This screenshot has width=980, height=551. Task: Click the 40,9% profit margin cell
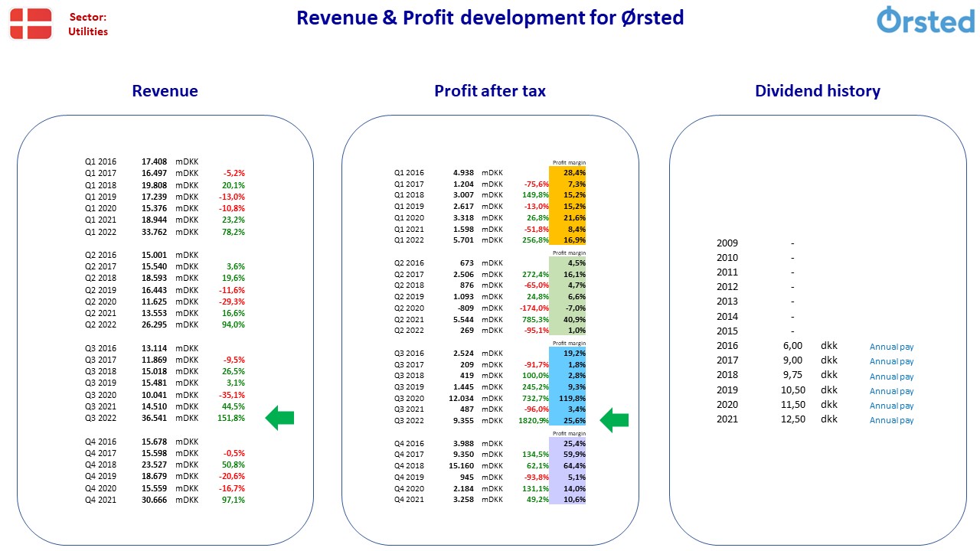567,319
